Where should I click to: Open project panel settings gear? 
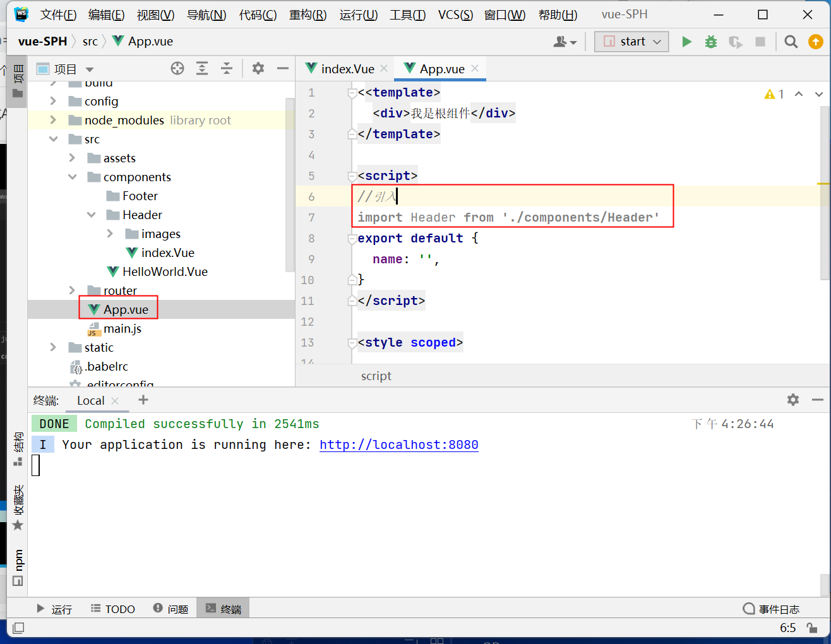coord(258,68)
